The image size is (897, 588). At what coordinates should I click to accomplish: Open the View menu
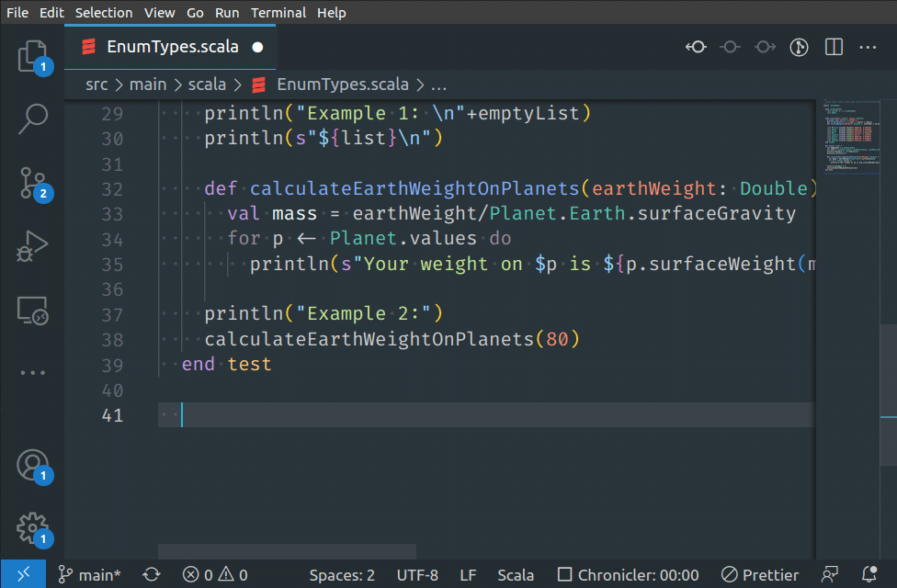tap(160, 13)
